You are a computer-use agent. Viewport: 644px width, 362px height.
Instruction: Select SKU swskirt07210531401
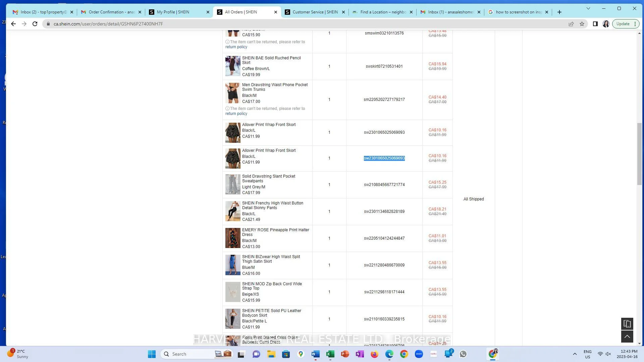point(384,66)
